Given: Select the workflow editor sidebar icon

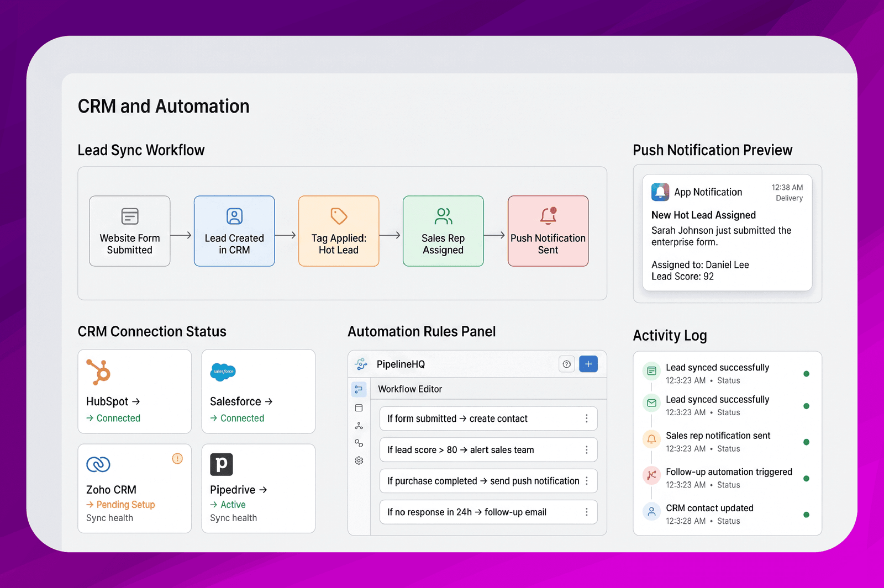Looking at the screenshot, I should pyautogui.click(x=359, y=390).
